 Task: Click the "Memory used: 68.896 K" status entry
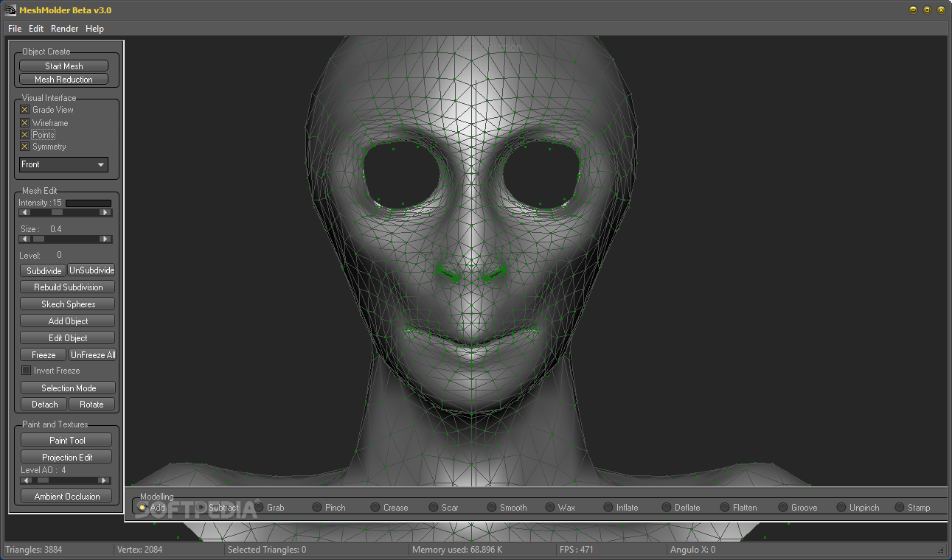[x=457, y=550]
